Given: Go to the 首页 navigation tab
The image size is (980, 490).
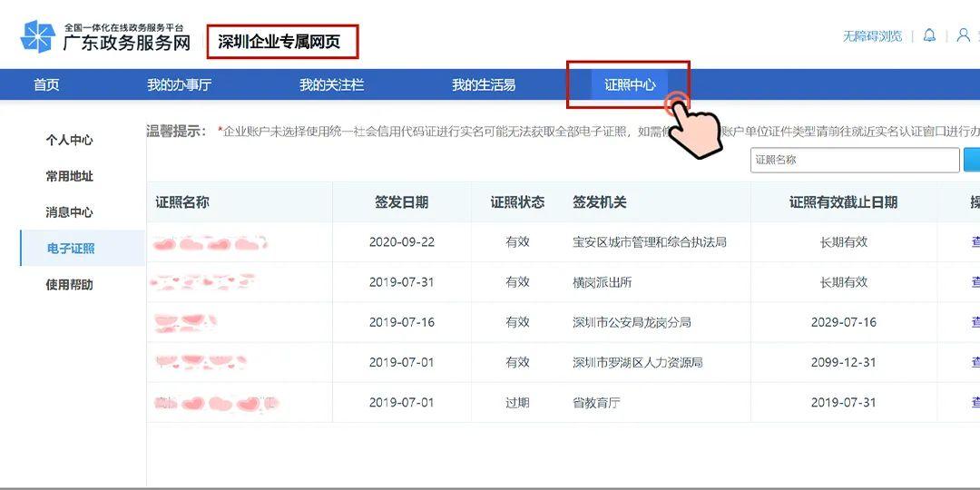Looking at the screenshot, I should tap(46, 84).
